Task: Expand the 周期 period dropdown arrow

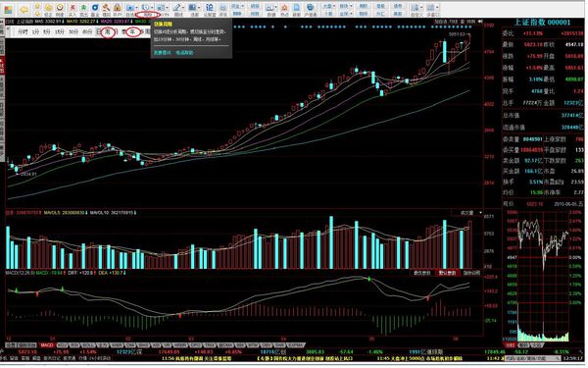Action: tap(152, 8)
